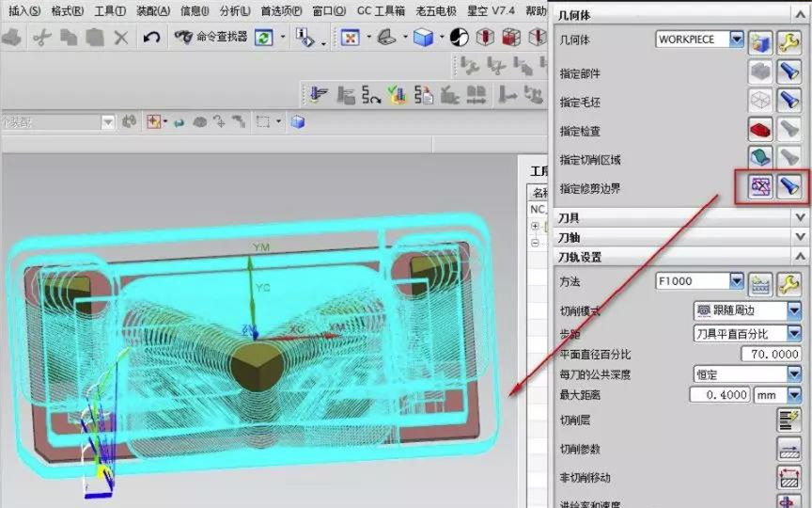Viewport: 812px width, 508px height.
Task: Display the specified part with flashlight icon
Action: (789, 72)
